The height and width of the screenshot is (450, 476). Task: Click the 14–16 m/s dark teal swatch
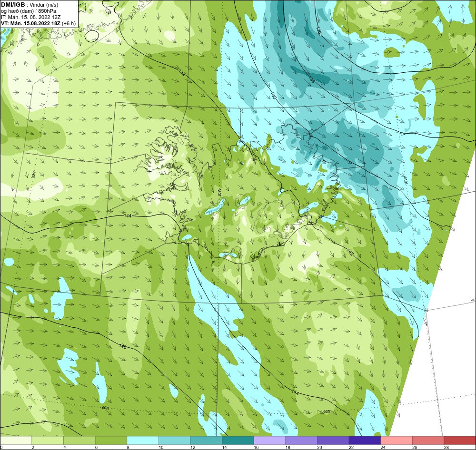coord(238,440)
